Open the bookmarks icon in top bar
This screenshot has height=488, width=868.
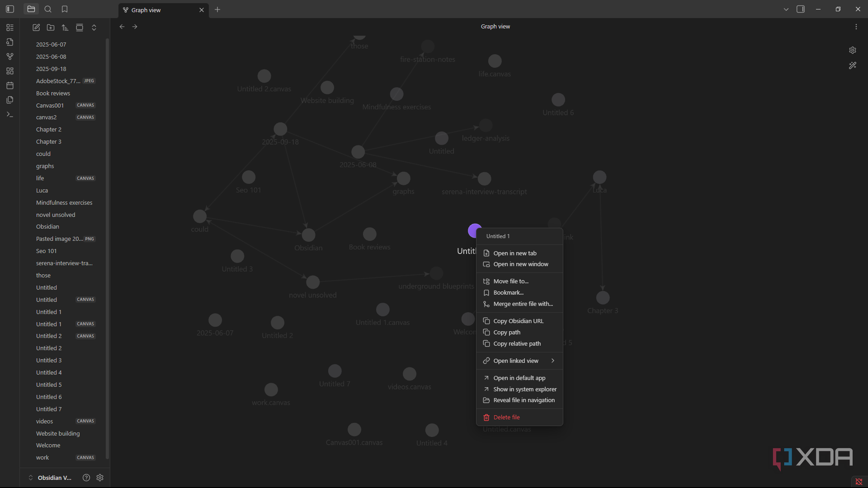pyautogui.click(x=65, y=9)
